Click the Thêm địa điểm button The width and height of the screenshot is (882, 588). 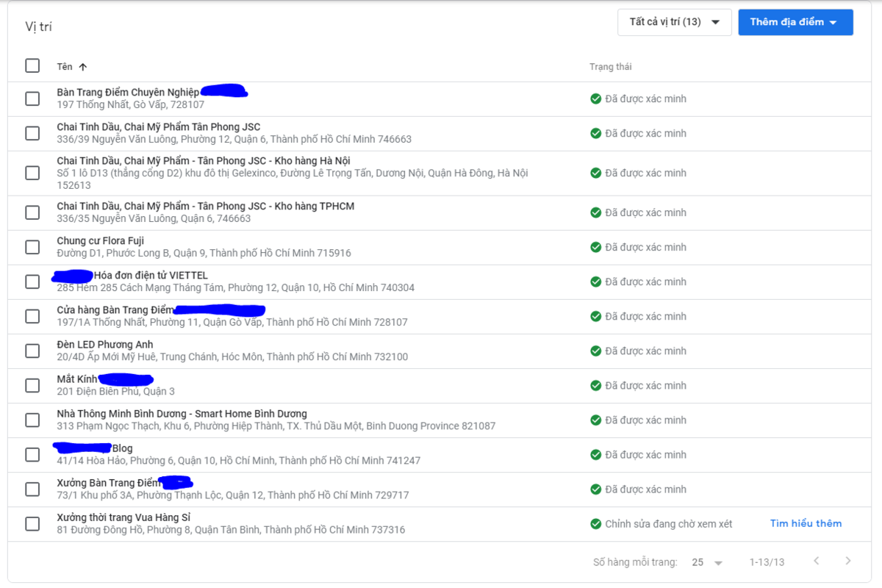click(795, 22)
